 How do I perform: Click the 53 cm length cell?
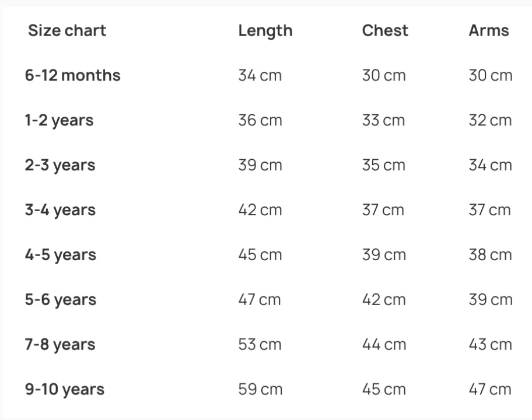click(260, 345)
